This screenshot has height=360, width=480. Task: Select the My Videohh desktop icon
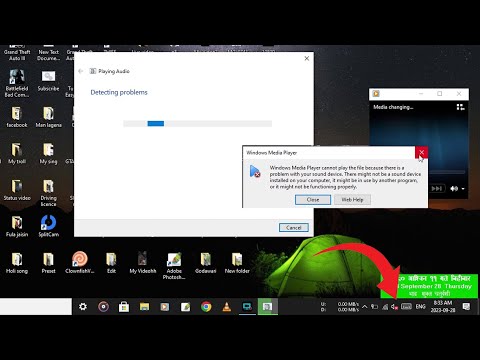[143, 263]
